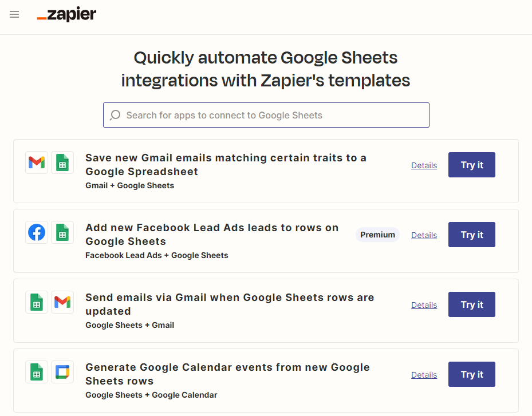Click the Zapier logo
Image resolution: width=532 pixels, height=416 pixels.
click(x=66, y=14)
